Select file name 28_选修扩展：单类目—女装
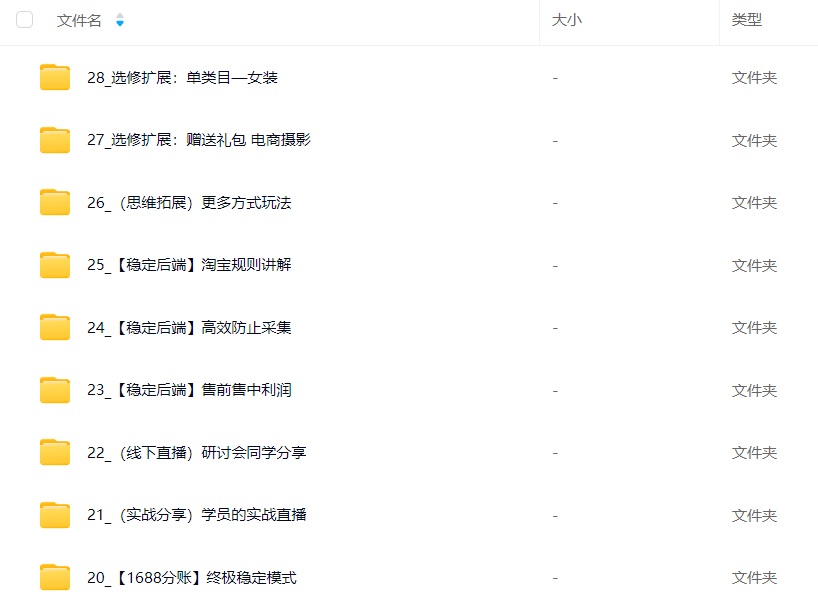The image size is (818, 615). pyautogui.click(x=182, y=78)
